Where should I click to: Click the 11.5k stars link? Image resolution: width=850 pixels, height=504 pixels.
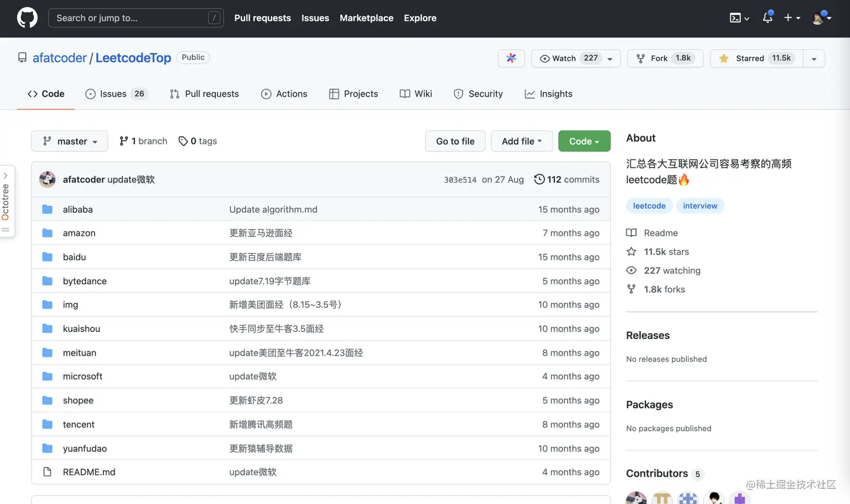tap(658, 252)
